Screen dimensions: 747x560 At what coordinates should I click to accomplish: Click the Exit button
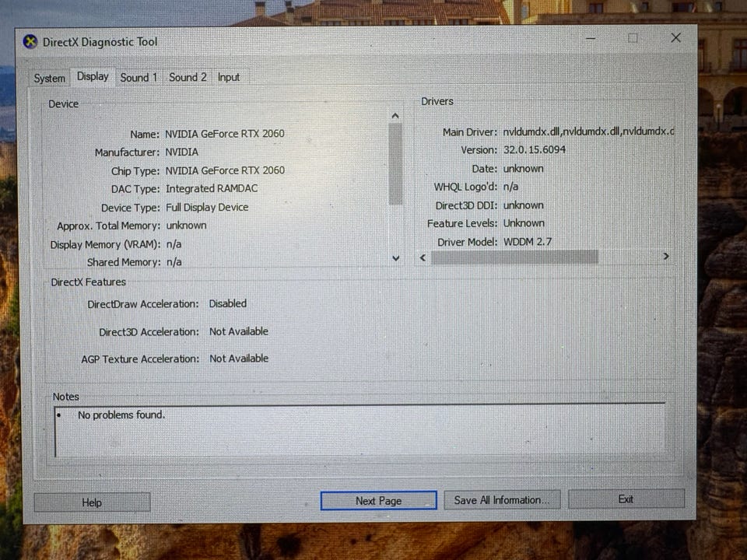pyautogui.click(x=626, y=499)
